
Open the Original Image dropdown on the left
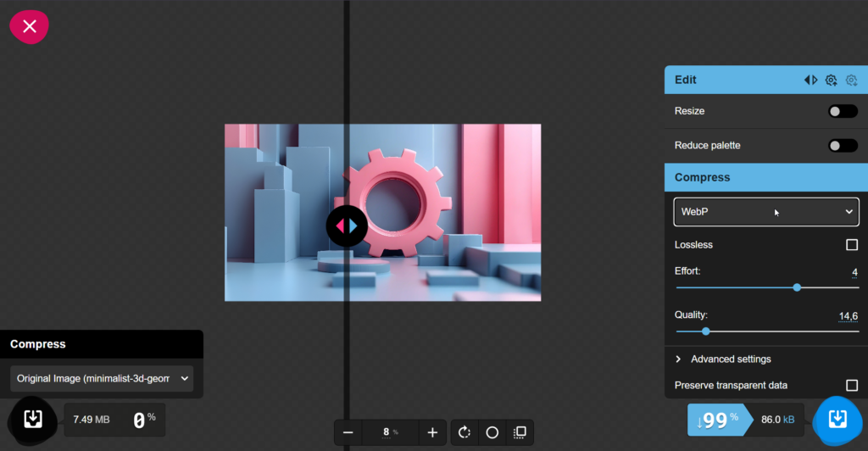click(x=102, y=378)
